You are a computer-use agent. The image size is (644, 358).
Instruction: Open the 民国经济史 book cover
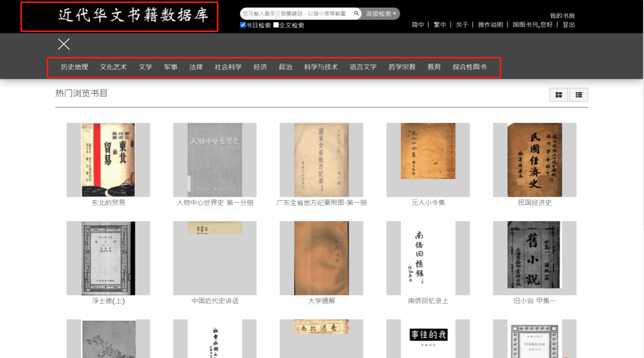(x=534, y=160)
